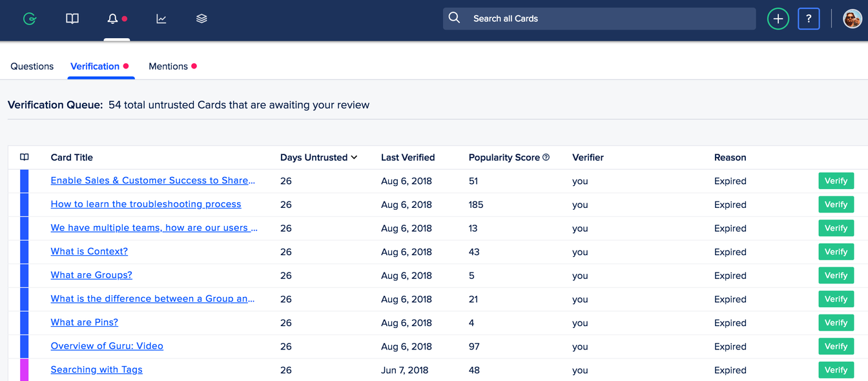This screenshot has height=381, width=868.
Task: Open the What is Context? card
Action: pyautogui.click(x=89, y=252)
